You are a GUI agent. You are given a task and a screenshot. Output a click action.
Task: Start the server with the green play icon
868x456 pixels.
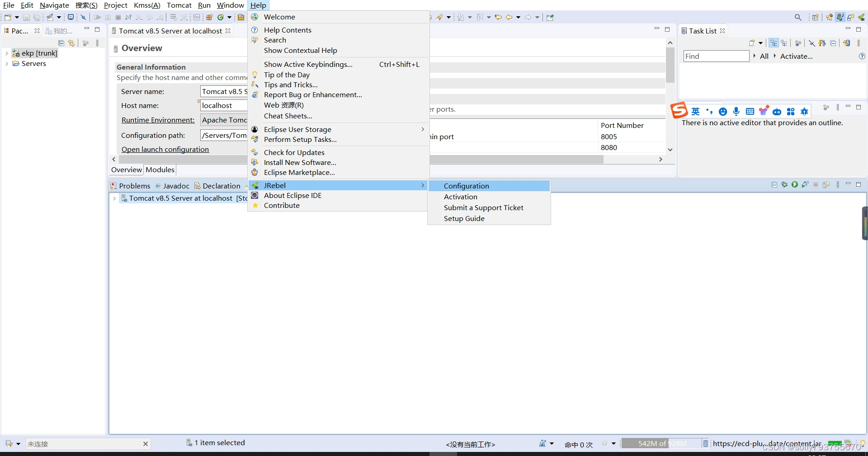794,184
